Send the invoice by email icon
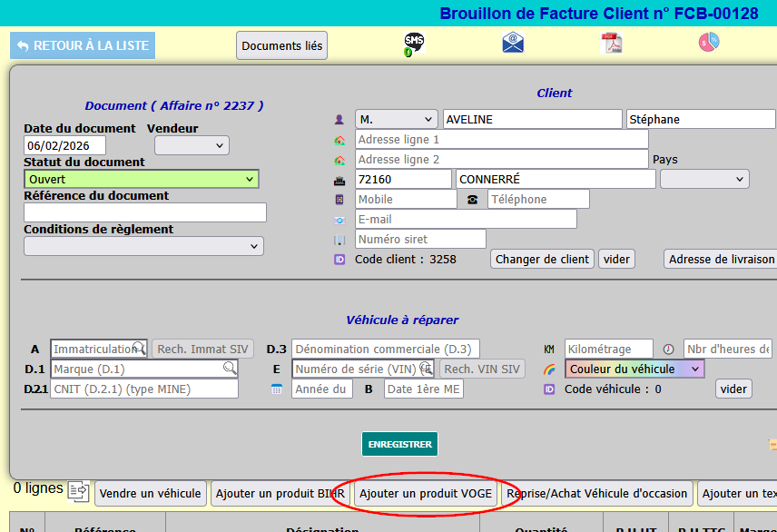 pos(513,43)
